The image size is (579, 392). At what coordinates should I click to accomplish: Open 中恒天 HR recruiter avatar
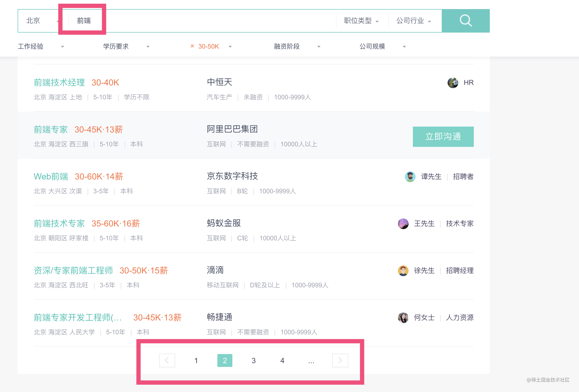click(453, 83)
